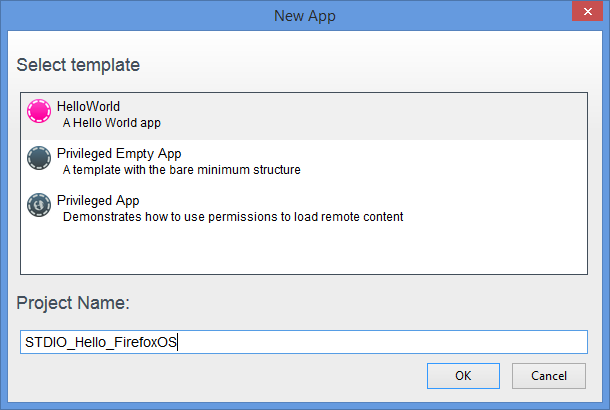Pick the Privileged App template title

(x=98, y=201)
